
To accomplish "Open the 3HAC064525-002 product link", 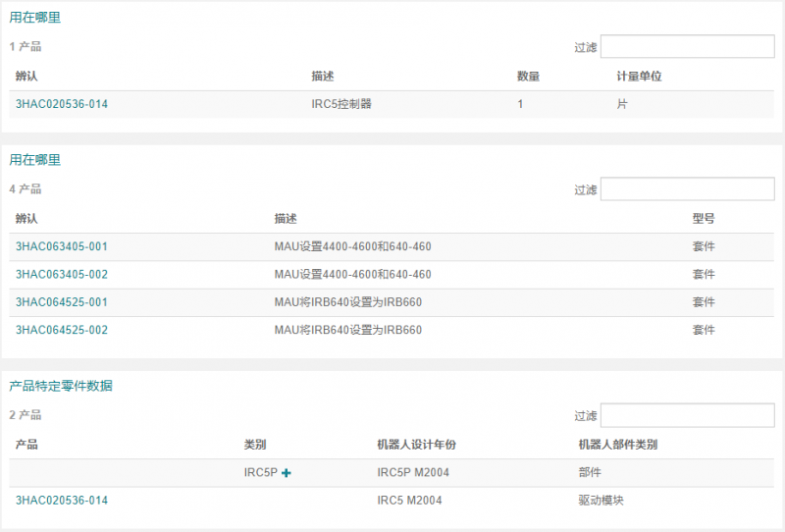I will [62, 330].
